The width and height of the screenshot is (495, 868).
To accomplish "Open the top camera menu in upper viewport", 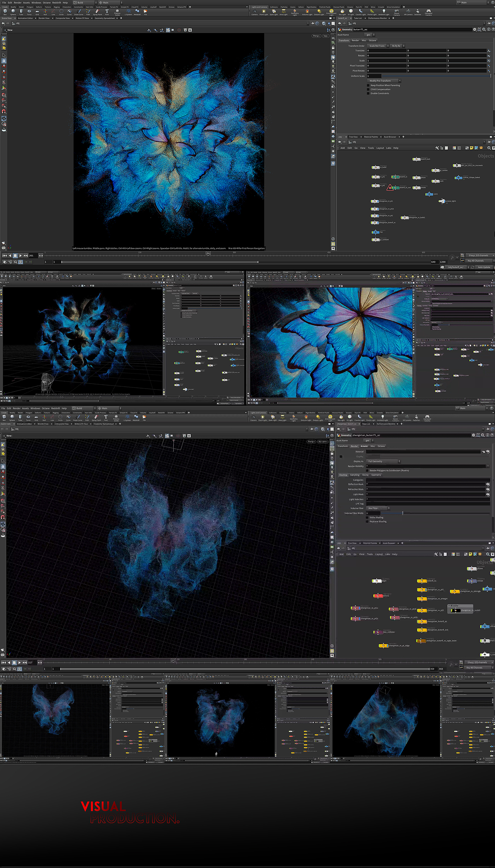I will (x=326, y=36).
